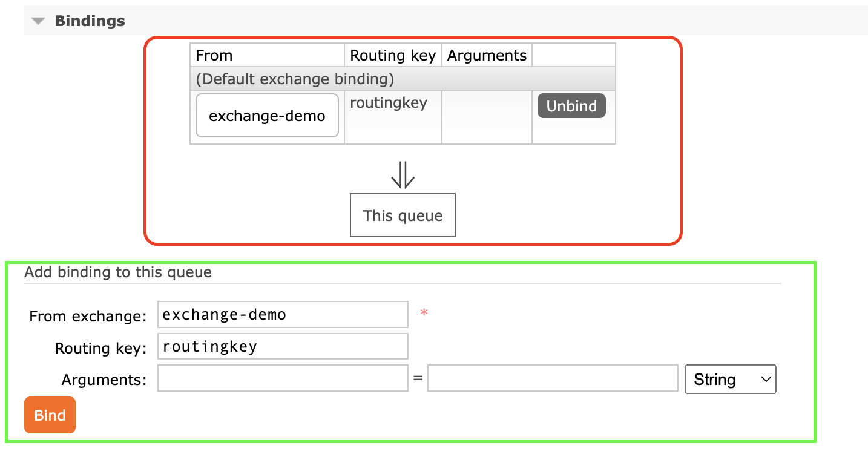Viewport: 868px width, 454px height.
Task: Open the exchange-demo exchange link
Action: click(266, 116)
